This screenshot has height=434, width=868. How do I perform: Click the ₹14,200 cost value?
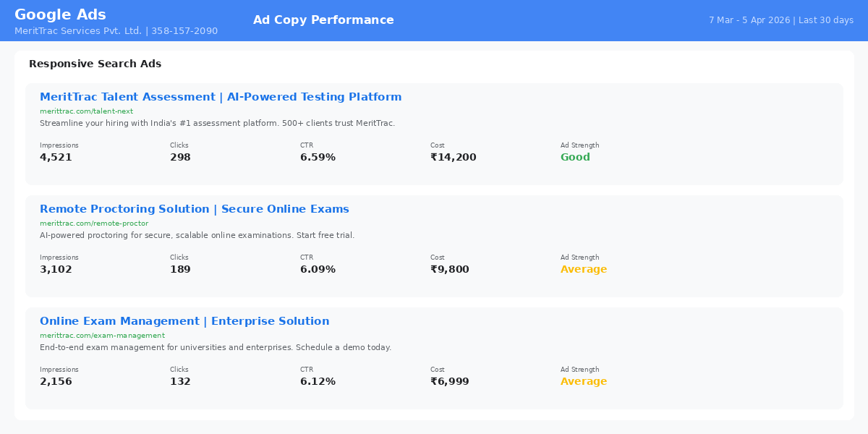[454, 157]
